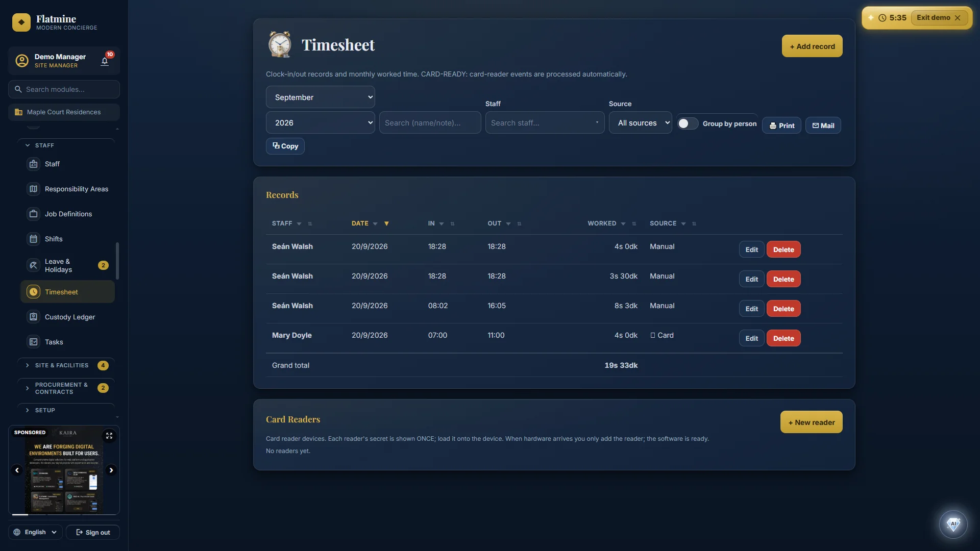Delete the Seán Walsh 3s 30dk record

coord(783,279)
